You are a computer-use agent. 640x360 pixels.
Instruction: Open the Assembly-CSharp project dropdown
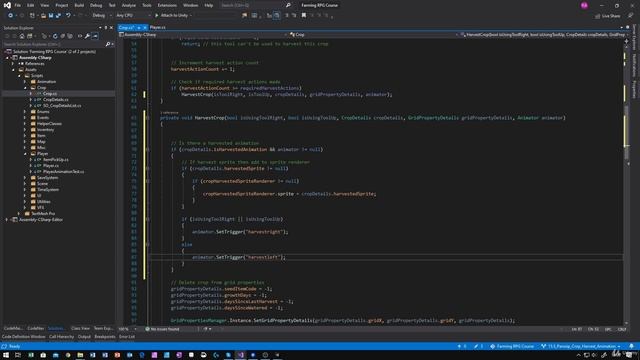coord(203,35)
